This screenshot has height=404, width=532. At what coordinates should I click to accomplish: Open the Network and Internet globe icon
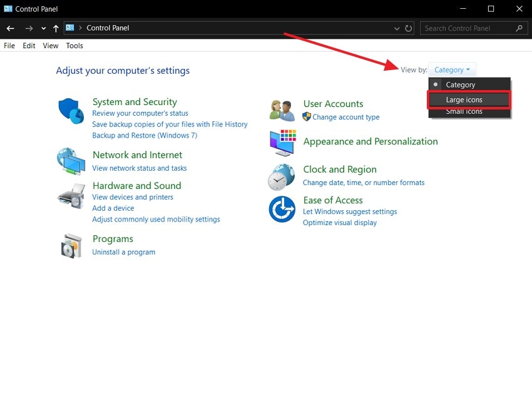click(71, 161)
